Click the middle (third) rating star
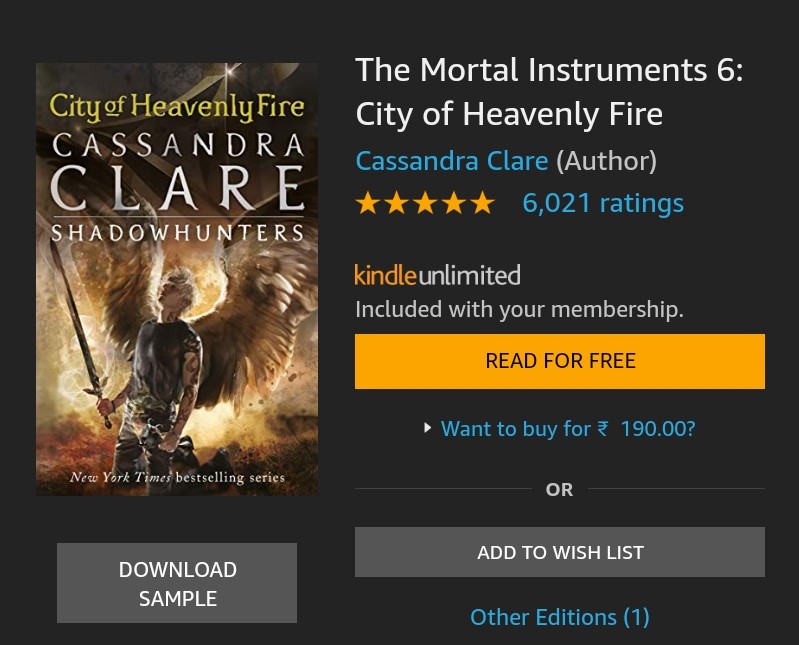 (x=425, y=203)
